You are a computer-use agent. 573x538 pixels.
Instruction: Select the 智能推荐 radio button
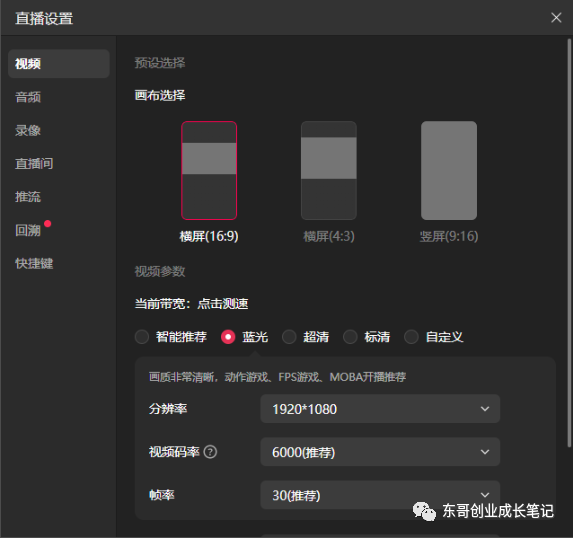[142, 337]
